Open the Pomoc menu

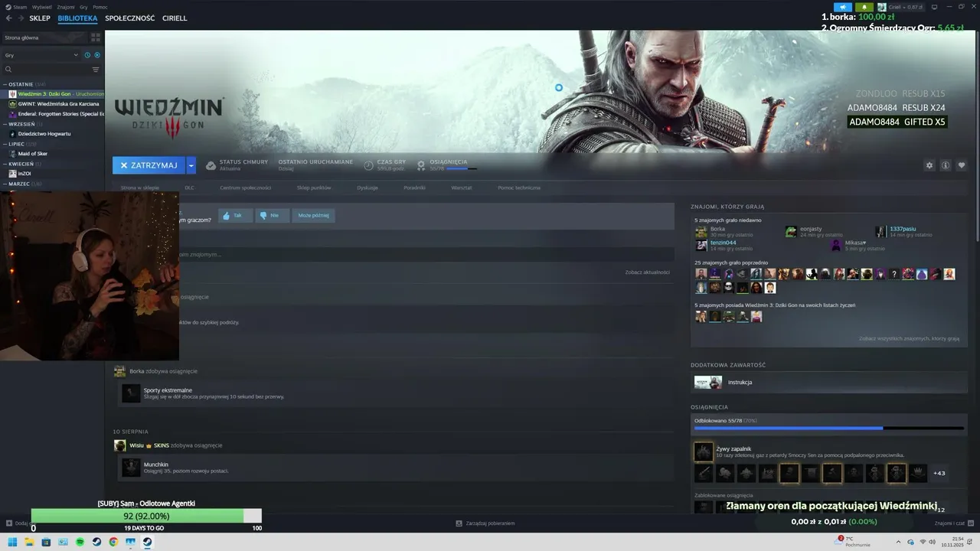[x=100, y=7]
